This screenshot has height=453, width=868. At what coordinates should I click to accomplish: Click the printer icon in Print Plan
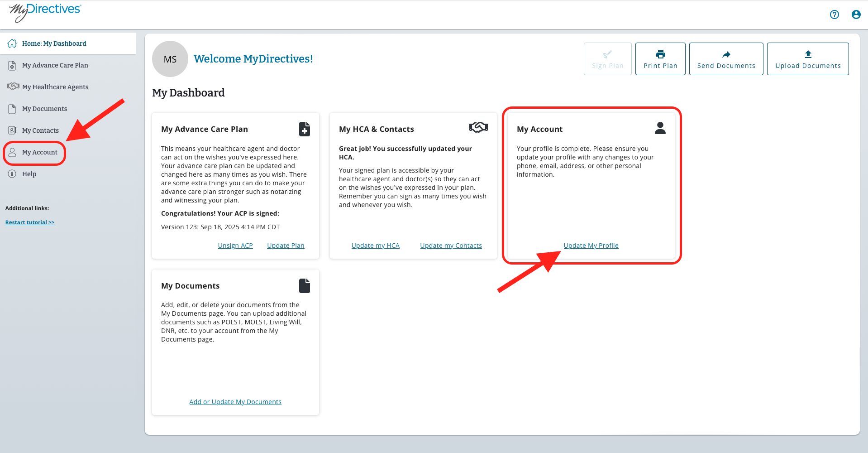click(661, 54)
